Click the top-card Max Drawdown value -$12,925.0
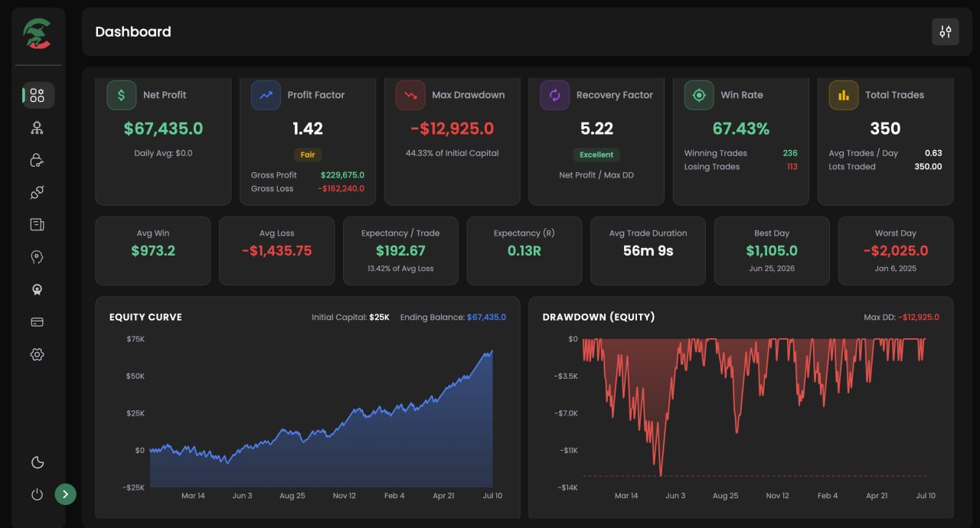The image size is (980, 528). [x=452, y=129]
